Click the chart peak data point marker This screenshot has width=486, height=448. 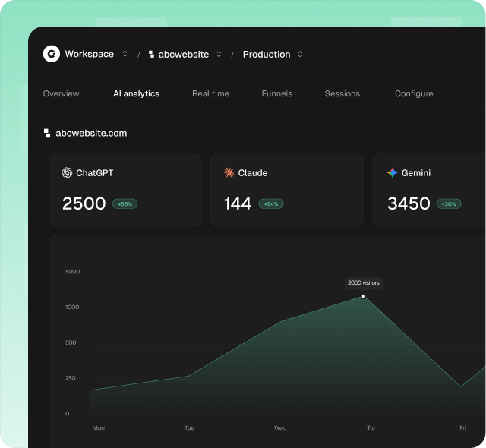(x=364, y=296)
